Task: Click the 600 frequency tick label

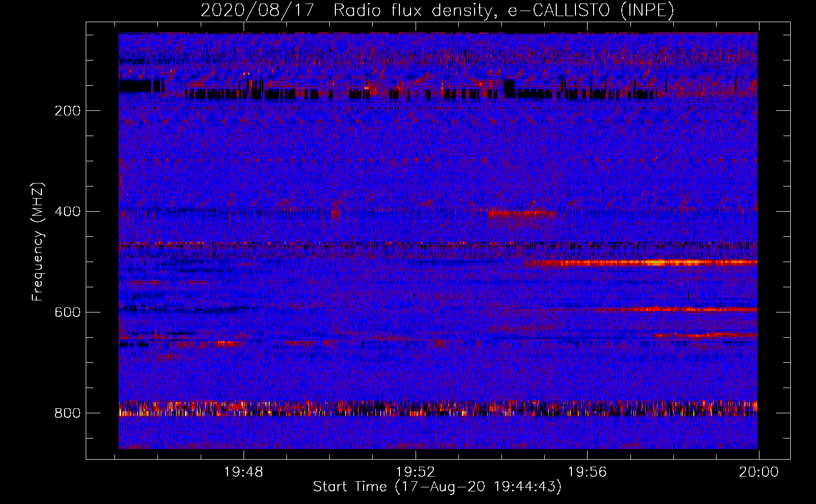Action: (x=68, y=312)
